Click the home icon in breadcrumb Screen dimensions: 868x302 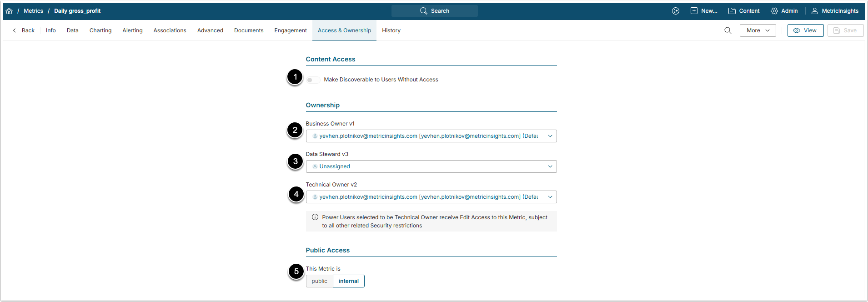tap(9, 11)
